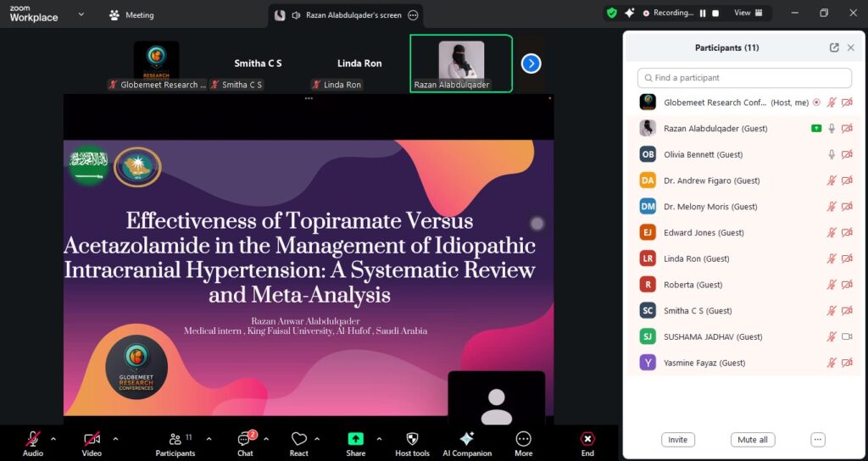
Task: Click the green Share screen icon
Action: [x=356, y=439]
